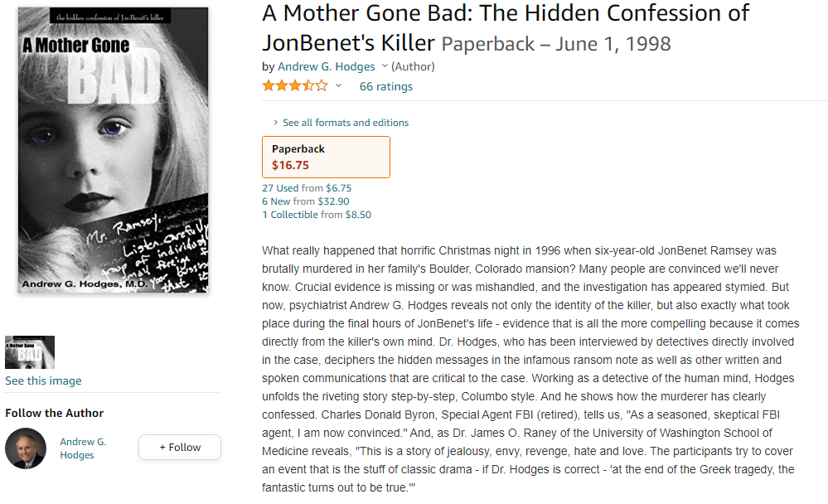Screen dimensions: 828x504
Task: Open Andrew G. Hodges author link in byline
Action: [326, 66]
